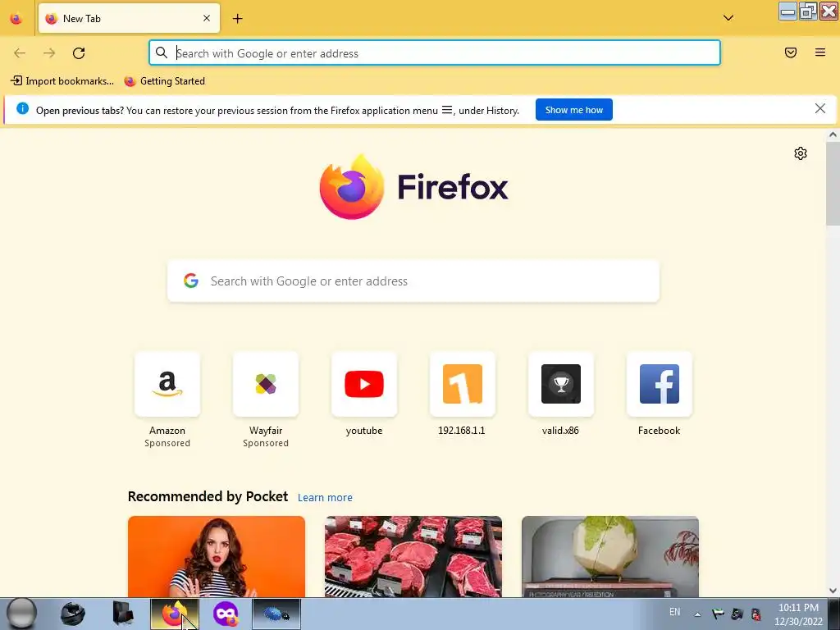Click the EN language indicator
Screen dimensions: 840x630
(674, 612)
